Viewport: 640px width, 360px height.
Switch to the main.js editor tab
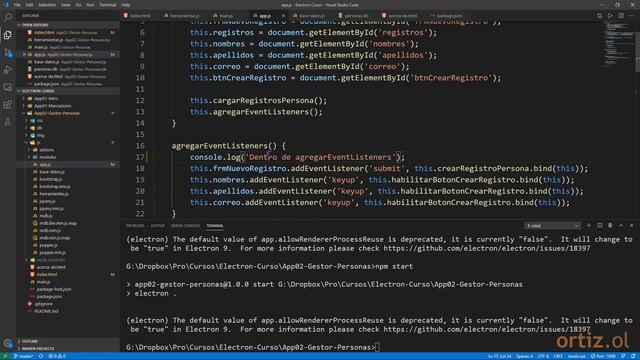pos(226,16)
